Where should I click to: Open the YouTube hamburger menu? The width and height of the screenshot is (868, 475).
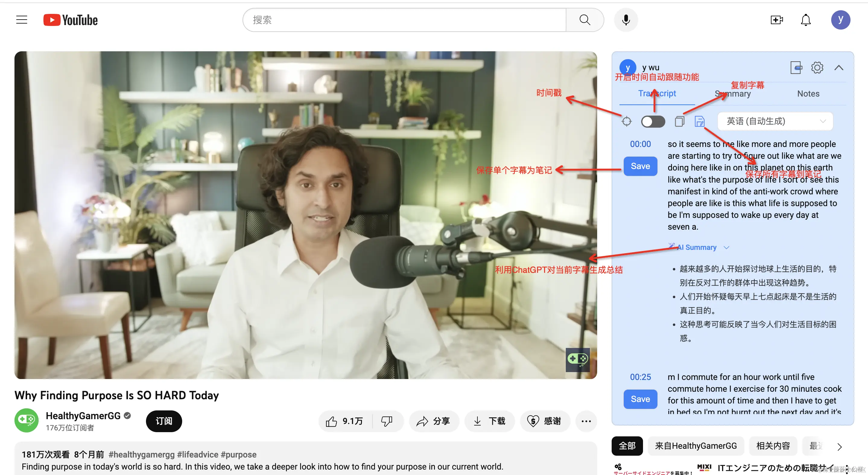(22, 20)
